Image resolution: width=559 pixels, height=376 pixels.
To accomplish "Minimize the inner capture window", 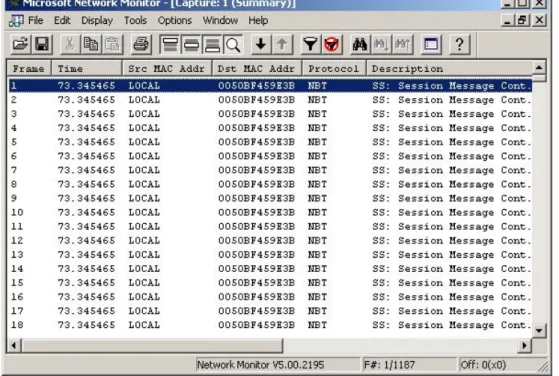I will [507, 20].
